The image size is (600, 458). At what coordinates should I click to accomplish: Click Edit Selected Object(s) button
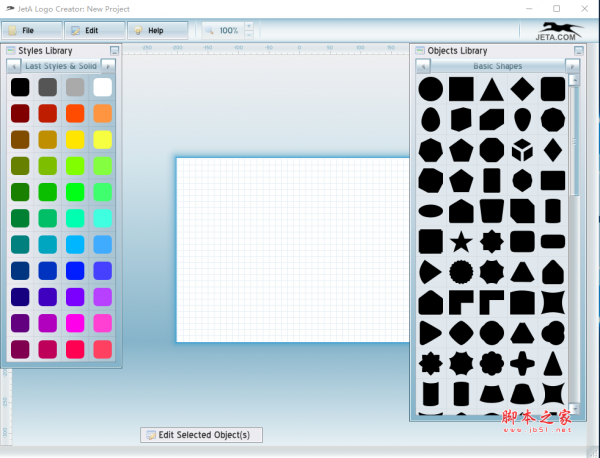(x=203, y=435)
